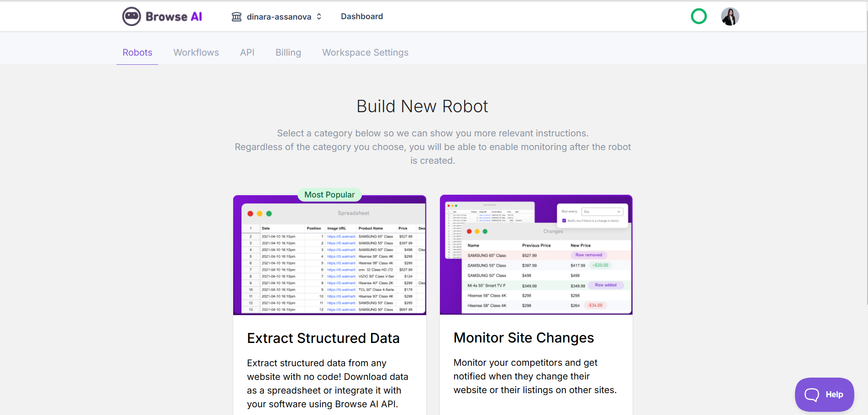Viewport: 868px width, 415px height.
Task: Click the green status circle in top bar
Action: coord(699,16)
